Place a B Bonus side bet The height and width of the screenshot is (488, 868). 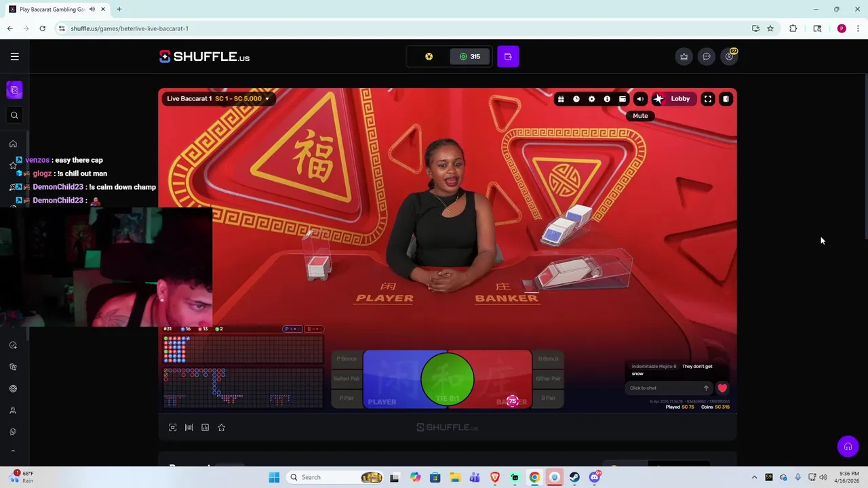point(548,359)
